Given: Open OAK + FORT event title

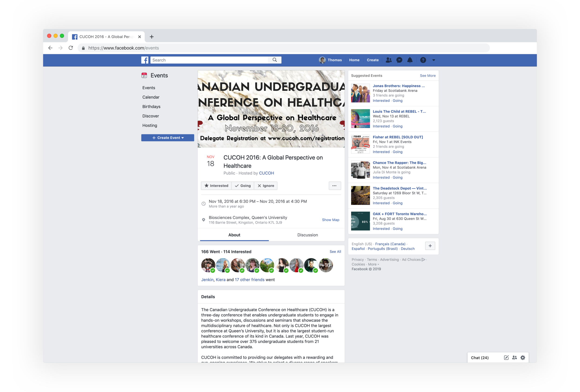Looking at the screenshot, I should coord(400,214).
